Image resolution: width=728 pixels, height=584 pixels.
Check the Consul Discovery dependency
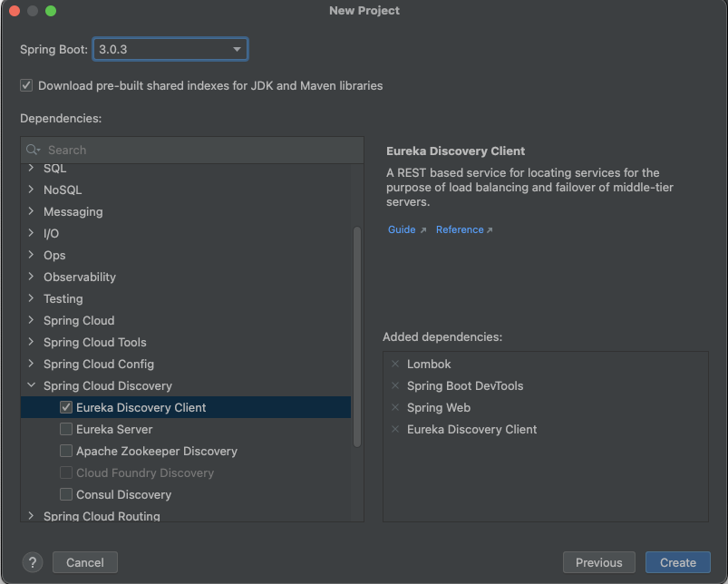(66, 494)
